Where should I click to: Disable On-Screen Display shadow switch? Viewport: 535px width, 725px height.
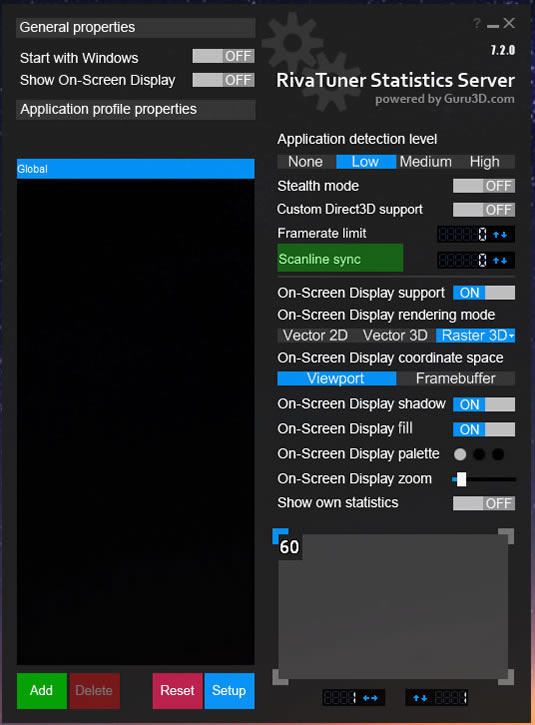coord(484,405)
